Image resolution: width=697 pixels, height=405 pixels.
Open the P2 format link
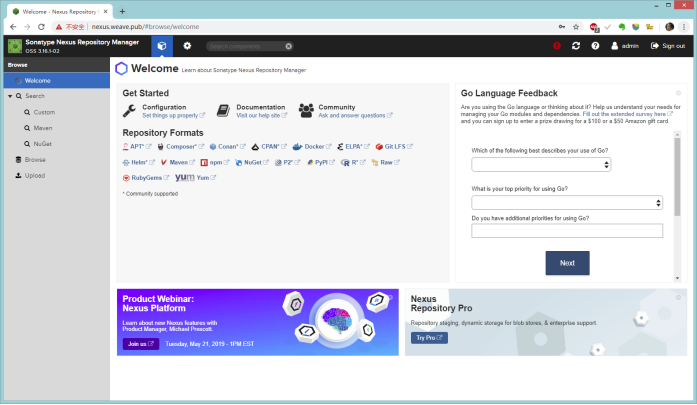[288, 162]
